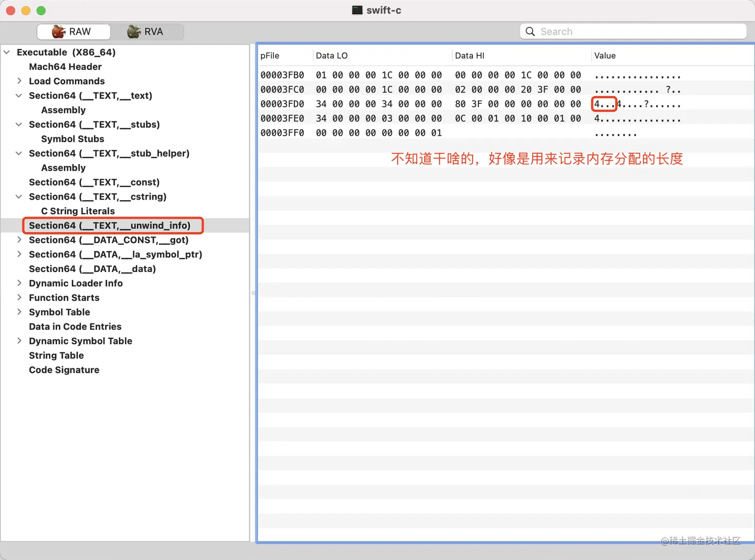Select Dynamic Loader Info item
This screenshot has height=560, width=755.
click(76, 283)
